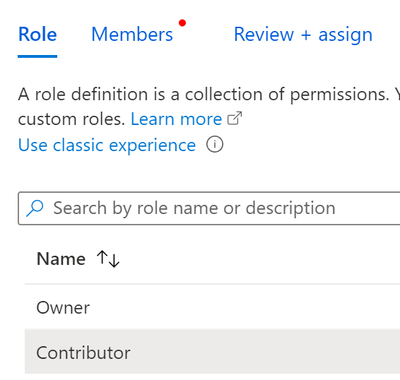Click the "custom roles." text

click(x=71, y=119)
